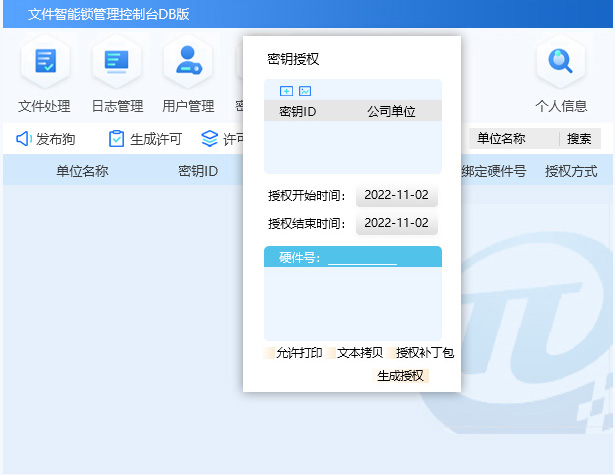Click the layered 许可 icon in toolbar
Image resolution: width=615 pixels, height=475 pixels.
(209, 139)
